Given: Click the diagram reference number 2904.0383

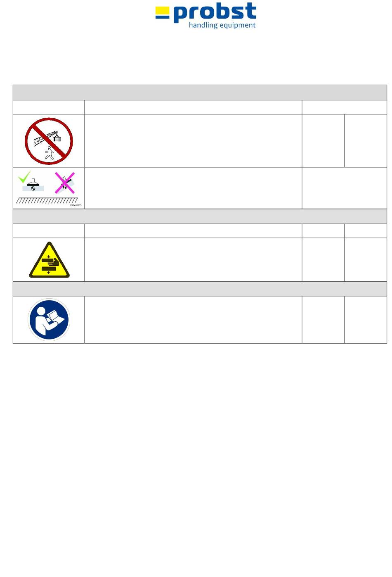Looking at the screenshot, I should point(76,205).
